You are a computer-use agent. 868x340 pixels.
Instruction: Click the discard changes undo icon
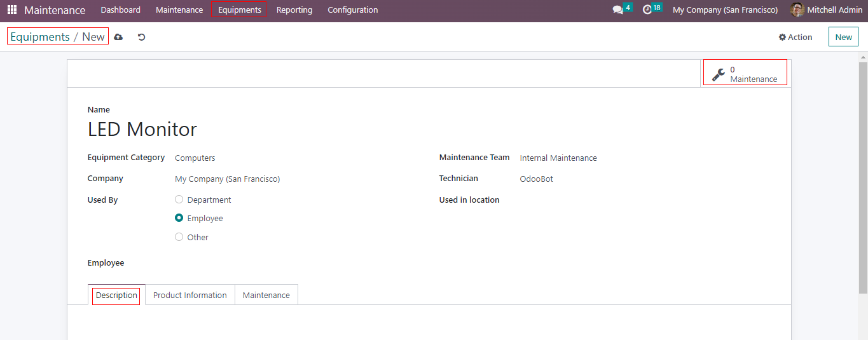click(141, 37)
